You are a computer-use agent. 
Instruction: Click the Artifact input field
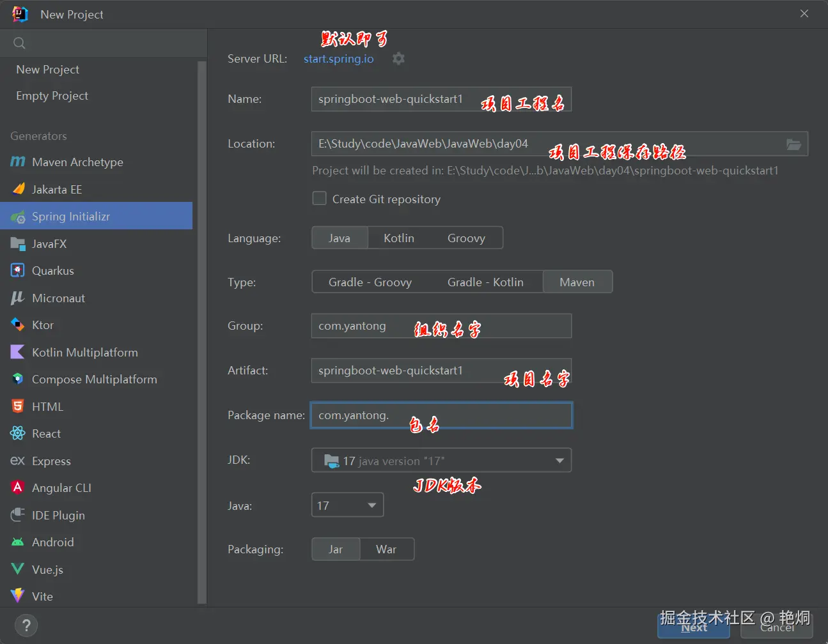coord(441,371)
